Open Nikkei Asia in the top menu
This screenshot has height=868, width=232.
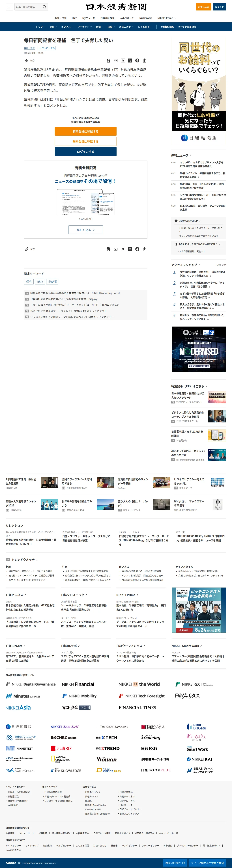[x=146, y=18]
